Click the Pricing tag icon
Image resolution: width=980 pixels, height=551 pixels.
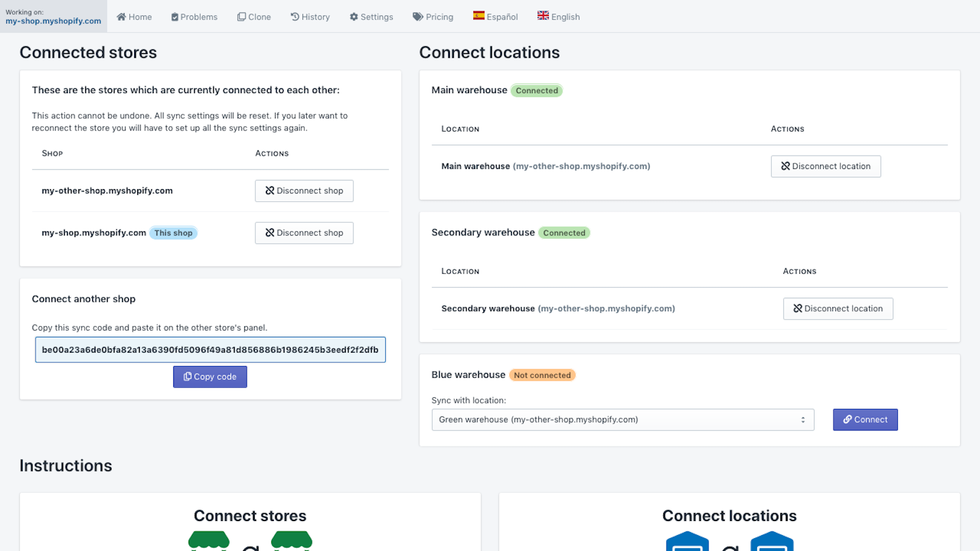point(418,17)
